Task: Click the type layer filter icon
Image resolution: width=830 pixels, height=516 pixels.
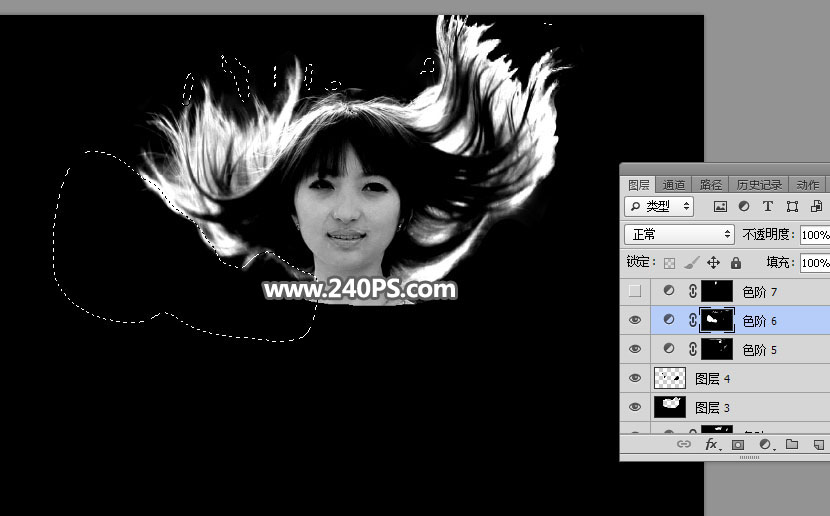Action: [768, 207]
